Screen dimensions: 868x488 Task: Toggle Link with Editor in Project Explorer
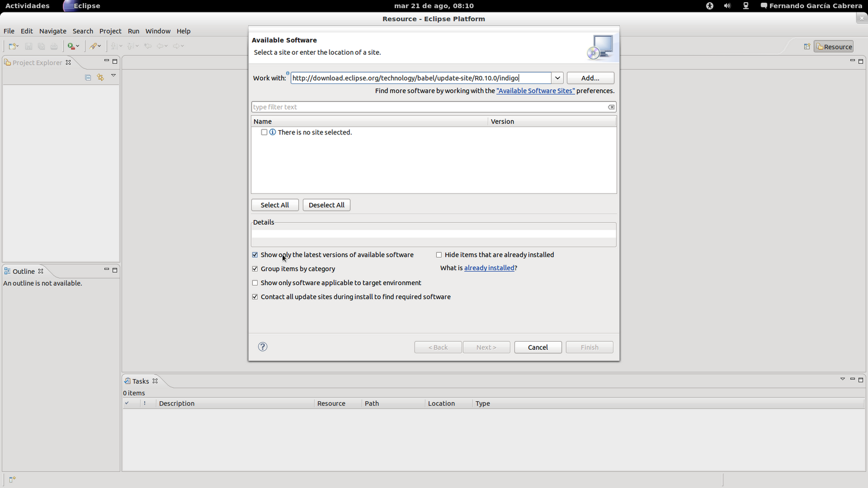100,78
